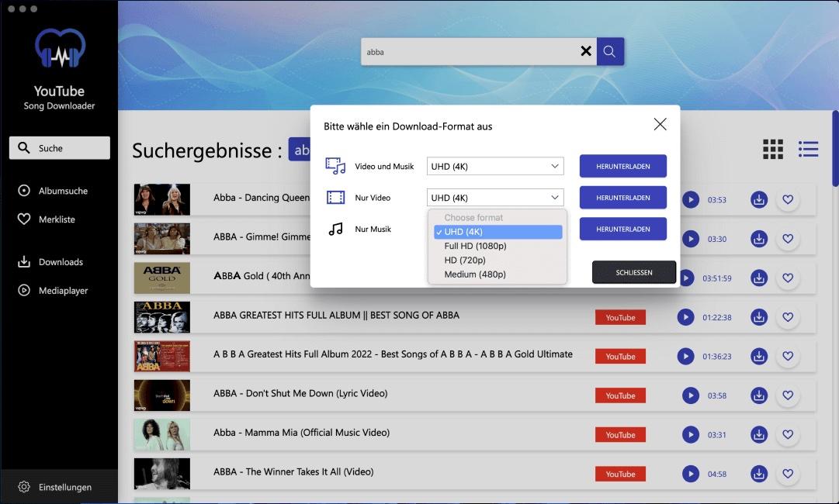Favorite "Abba - Mamma Mia" with the heart

point(788,434)
